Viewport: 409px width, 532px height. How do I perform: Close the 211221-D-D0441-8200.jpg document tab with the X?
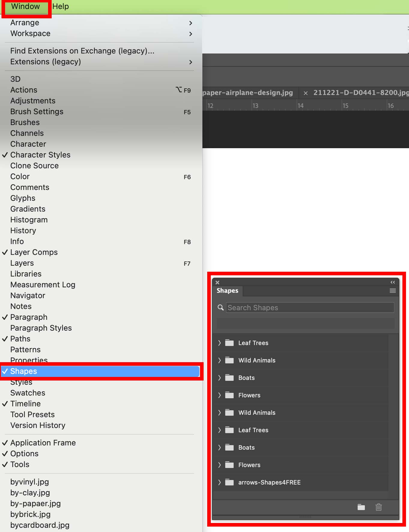pos(306,93)
